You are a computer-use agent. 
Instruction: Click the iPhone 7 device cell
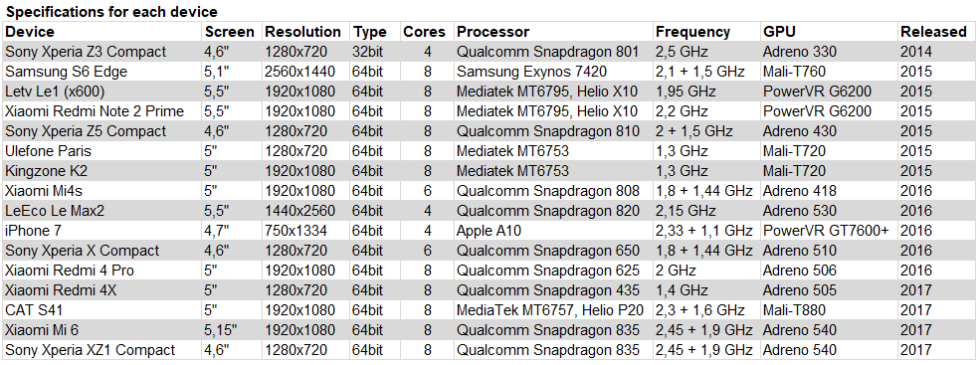[101, 231]
